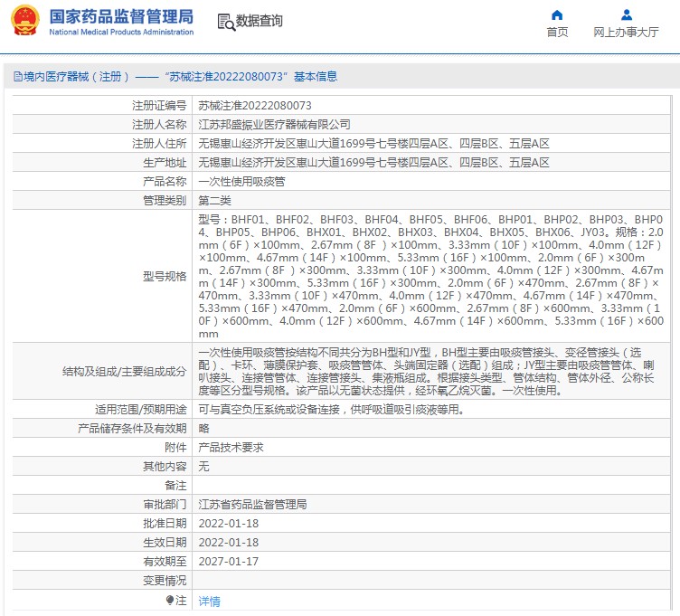Image resolution: width=680 pixels, height=616 pixels.
Task: Click the 适用范围/预期用途 label
Action: click(141, 410)
